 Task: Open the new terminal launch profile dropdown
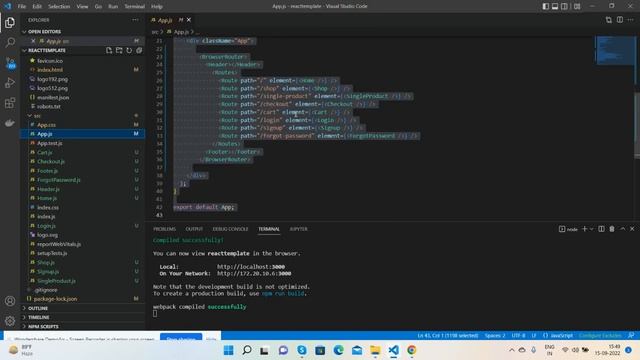(591, 229)
